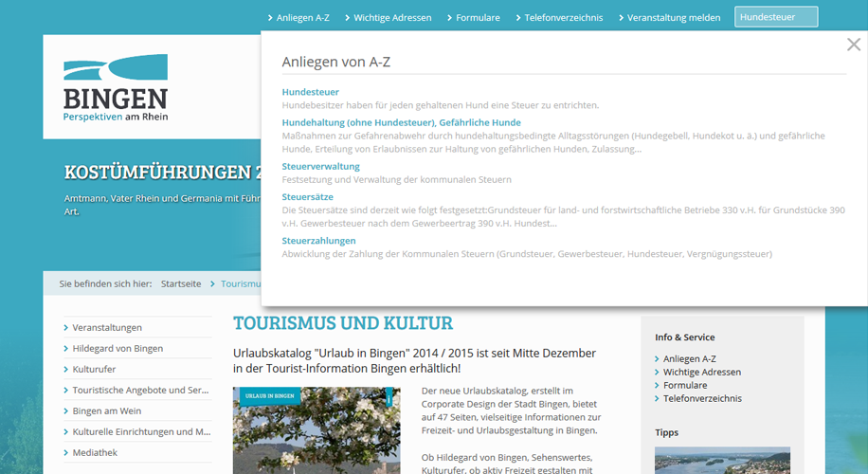The height and width of the screenshot is (474, 868).
Task: Click the Steuerzahlungen description text
Action: pyautogui.click(x=527, y=254)
